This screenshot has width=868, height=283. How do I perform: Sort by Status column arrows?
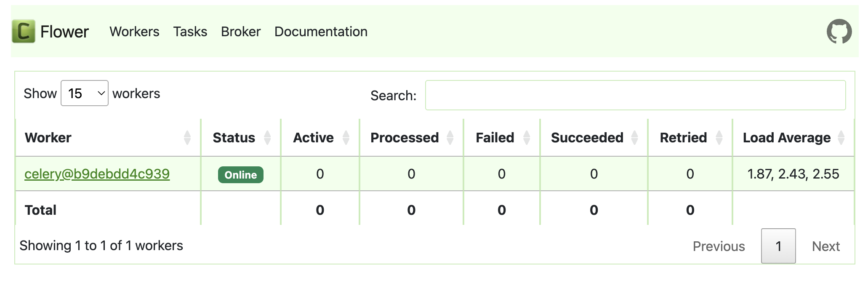coord(267,138)
